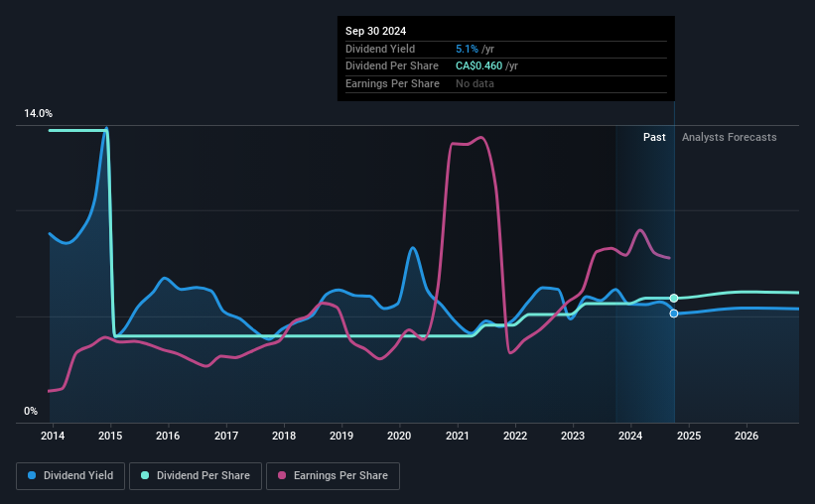Click the 2019 x-axis label
This screenshot has width=815, height=504.
point(341,436)
